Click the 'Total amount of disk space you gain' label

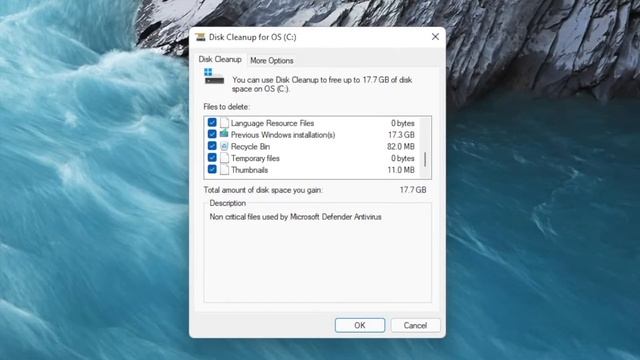coord(263,190)
